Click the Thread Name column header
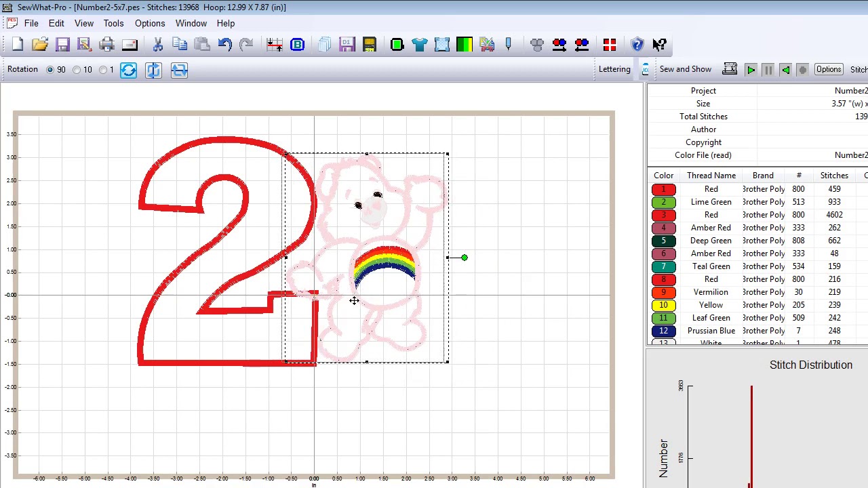The image size is (868, 488). pos(711,176)
